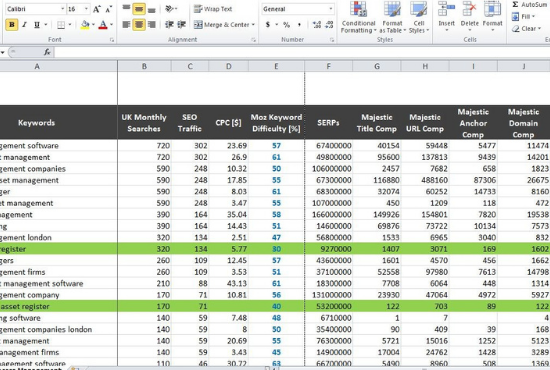Expand the Borders dropdown arrow

pyautogui.click(x=70, y=25)
